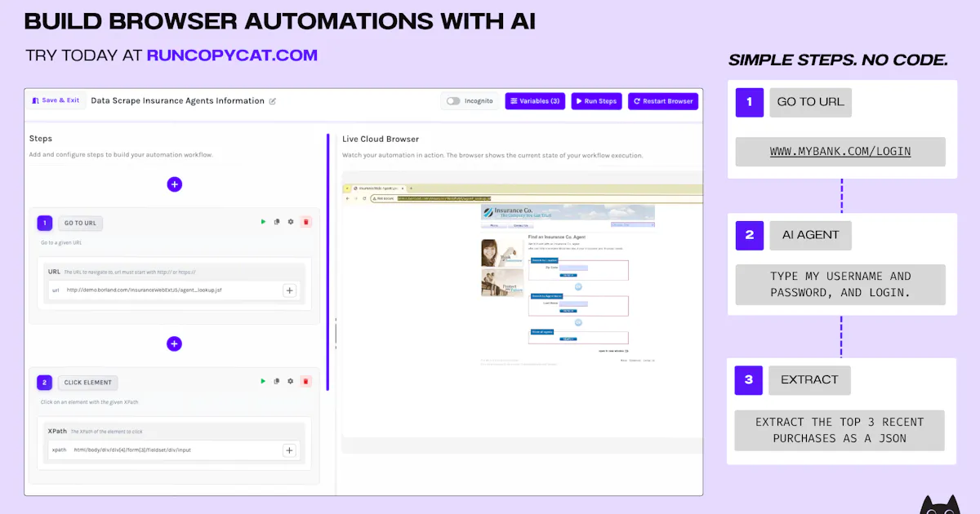Click the WWW.MYBANK.COM/LOGIN text in card 1

(x=840, y=152)
